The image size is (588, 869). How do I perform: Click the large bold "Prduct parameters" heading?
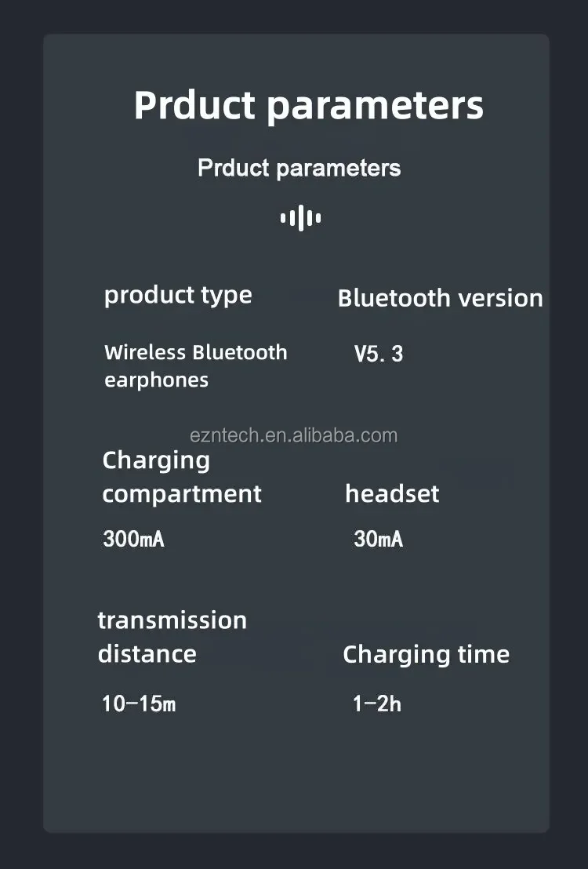coord(308,106)
